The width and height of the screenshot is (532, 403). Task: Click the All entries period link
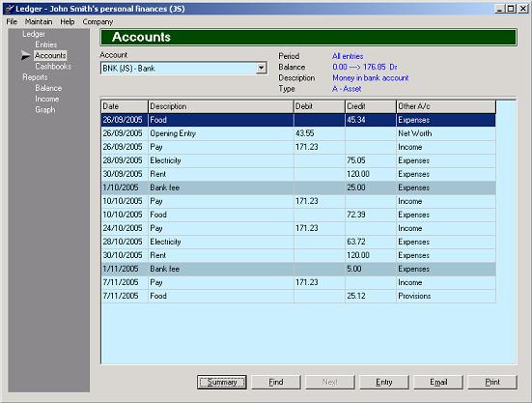point(348,56)
